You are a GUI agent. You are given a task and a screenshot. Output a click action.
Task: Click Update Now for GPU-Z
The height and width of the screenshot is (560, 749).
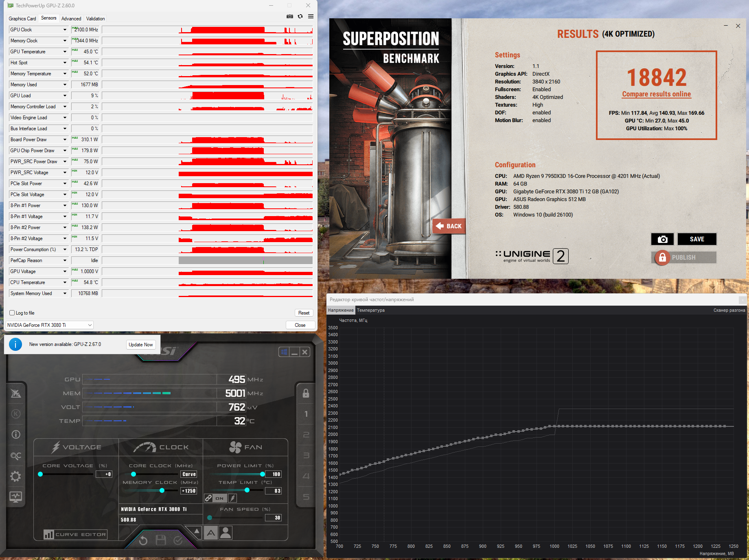pos(141,345)
